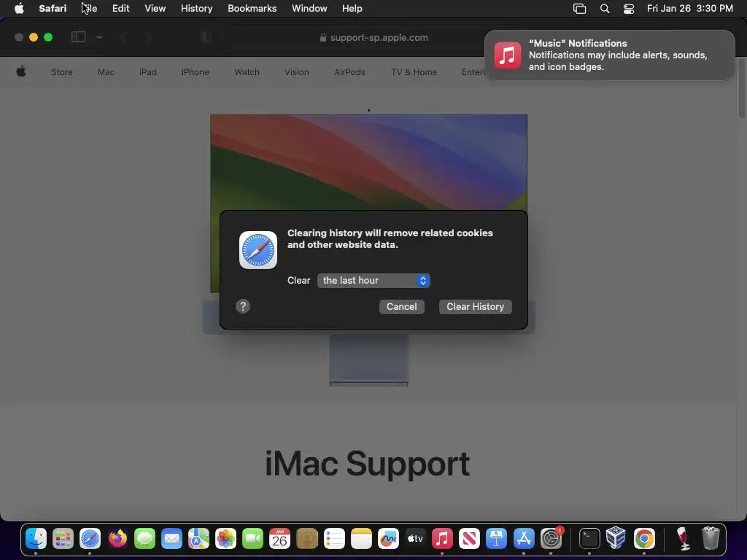Screen dimensions: 747x560
Task: Open Calendar from the Dock
Action: click(x=279, y=539)
